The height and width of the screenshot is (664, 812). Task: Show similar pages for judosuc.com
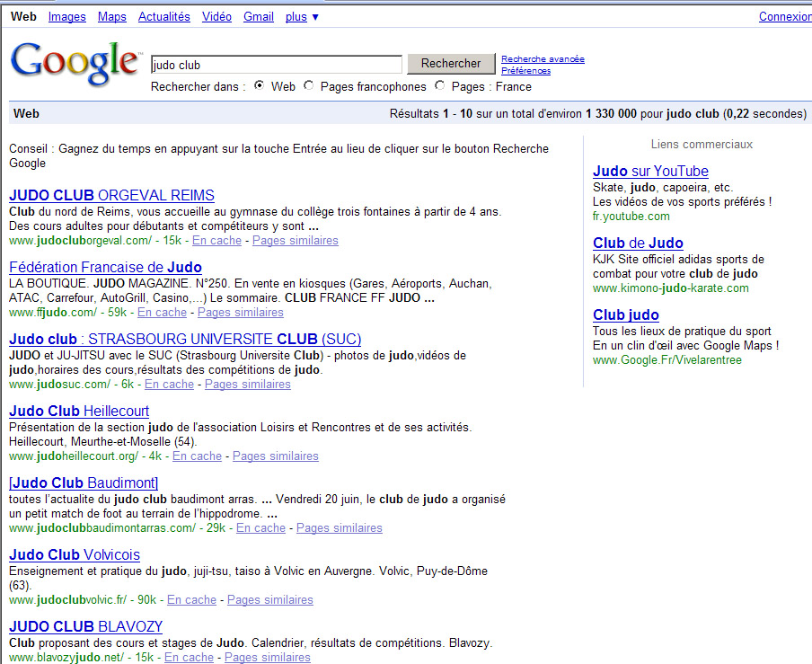248,385
